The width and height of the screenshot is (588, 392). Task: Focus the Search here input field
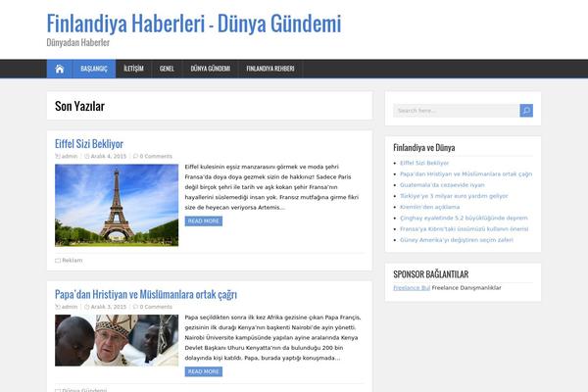click(x=457, y=111)
